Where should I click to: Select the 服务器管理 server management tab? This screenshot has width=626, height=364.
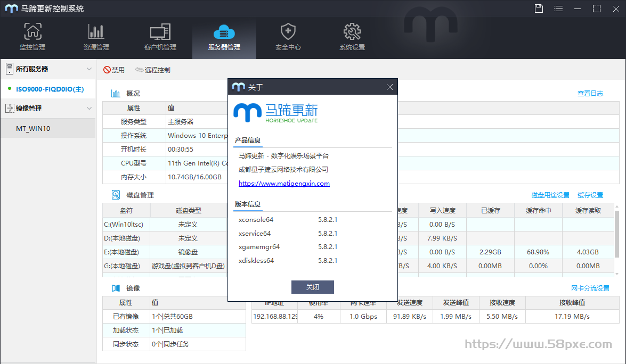(x=224, y=37)
